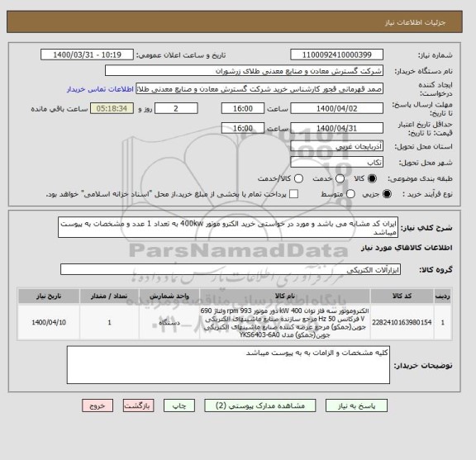Select the کالا/خدمت radio button

[298, 178]
